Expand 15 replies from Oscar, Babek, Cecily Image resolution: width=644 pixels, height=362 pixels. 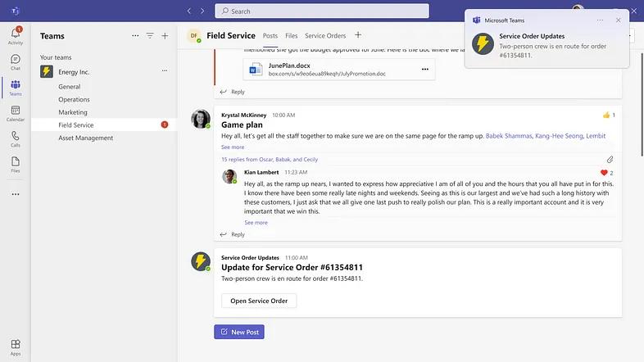(270, 159)
